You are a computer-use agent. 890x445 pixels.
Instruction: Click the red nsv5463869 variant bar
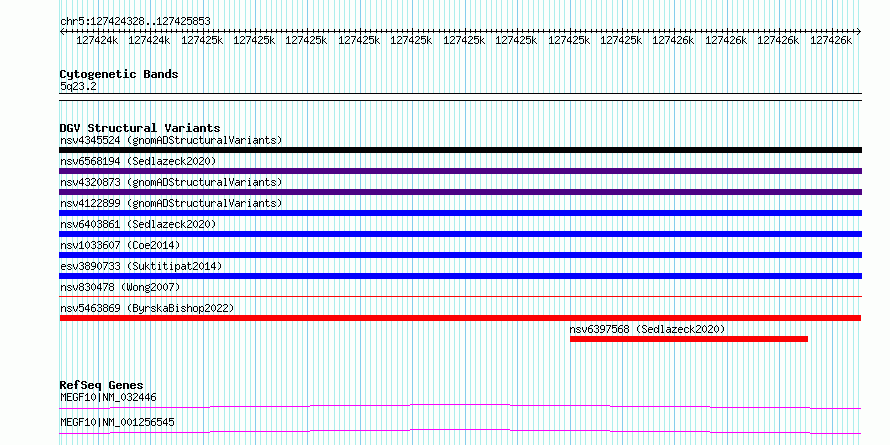pos(460,318)
